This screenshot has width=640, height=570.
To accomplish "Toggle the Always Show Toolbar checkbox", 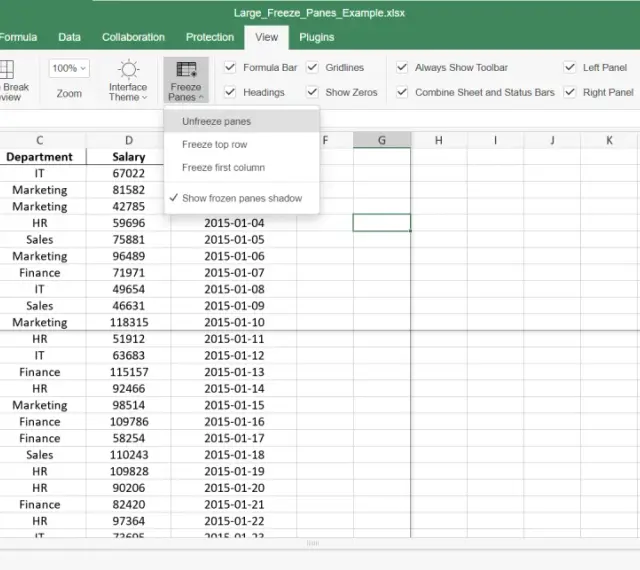I will point(402,67).
